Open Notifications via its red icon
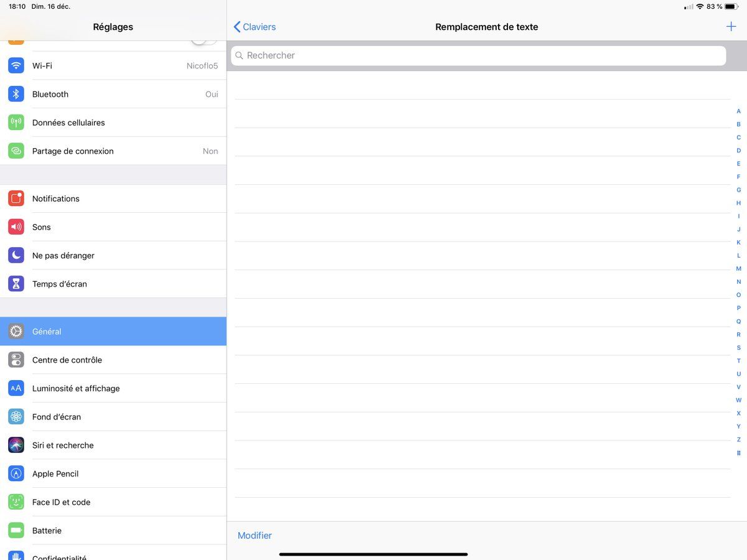 coord(16,198)
